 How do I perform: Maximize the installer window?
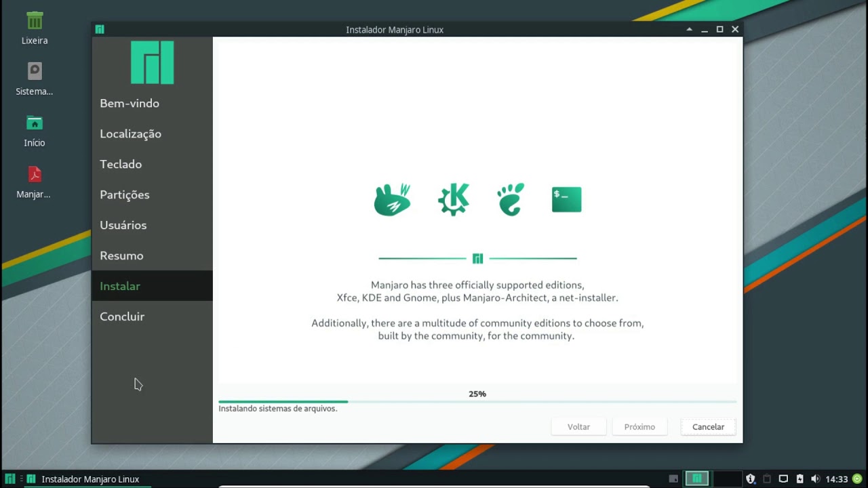(719, 29)
